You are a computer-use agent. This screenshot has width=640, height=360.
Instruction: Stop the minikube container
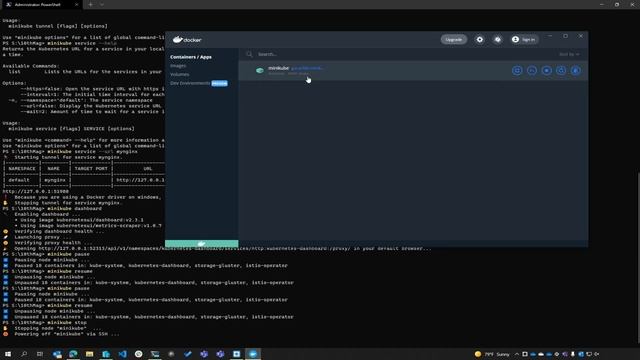547,71
